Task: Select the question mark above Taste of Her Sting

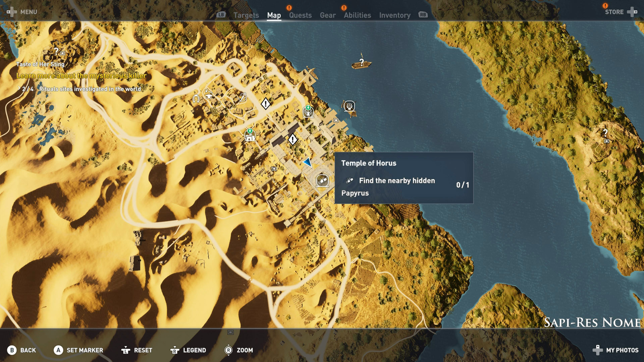Action: click(56, 51)
